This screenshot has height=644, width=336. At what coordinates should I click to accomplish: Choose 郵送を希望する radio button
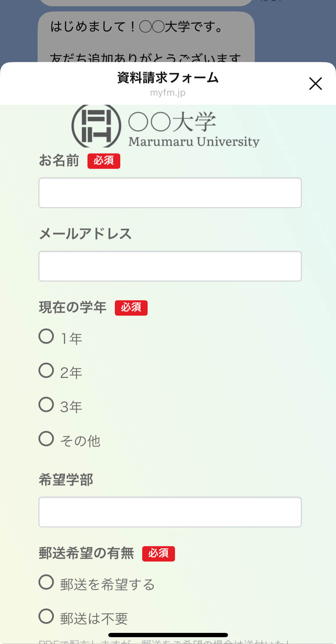click(46, 582)
